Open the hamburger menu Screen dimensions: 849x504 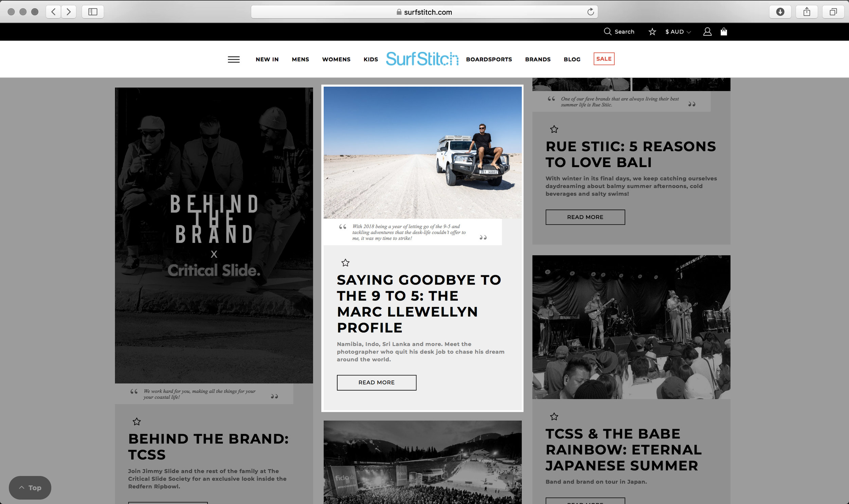[x=234, y=59]
